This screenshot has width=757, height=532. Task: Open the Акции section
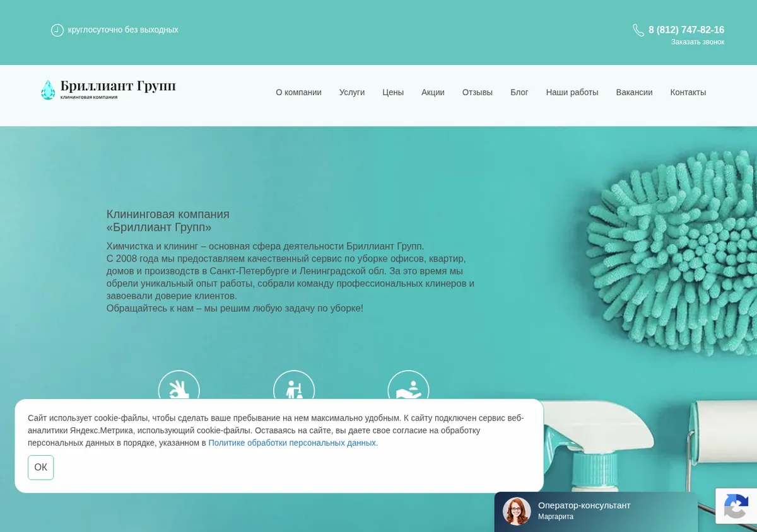tap(433, 92)
